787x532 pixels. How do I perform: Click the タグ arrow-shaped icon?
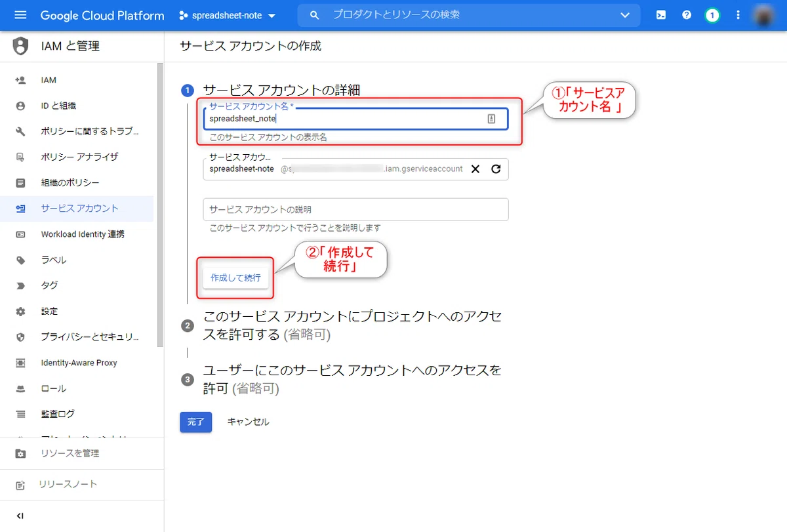20,285
